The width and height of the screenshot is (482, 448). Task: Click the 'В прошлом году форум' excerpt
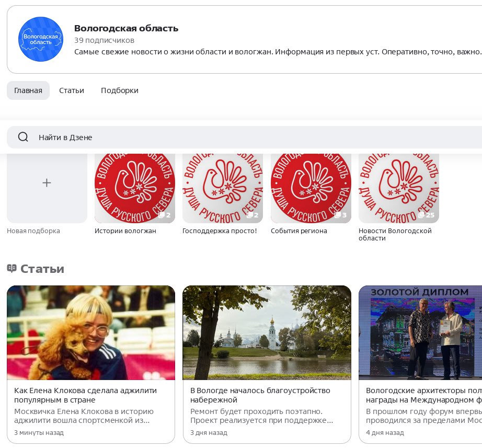423,416
